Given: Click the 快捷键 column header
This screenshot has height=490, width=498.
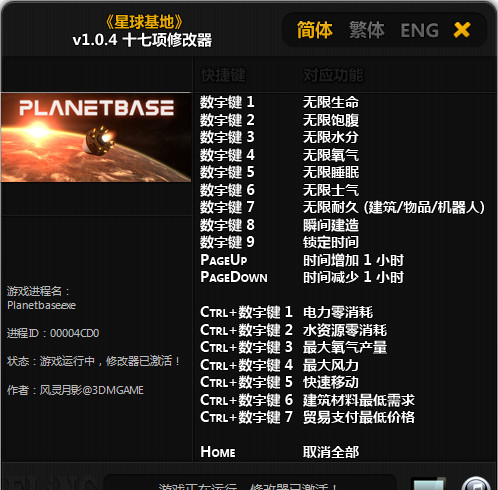Looking at the screenshot, I should point(223,75).
